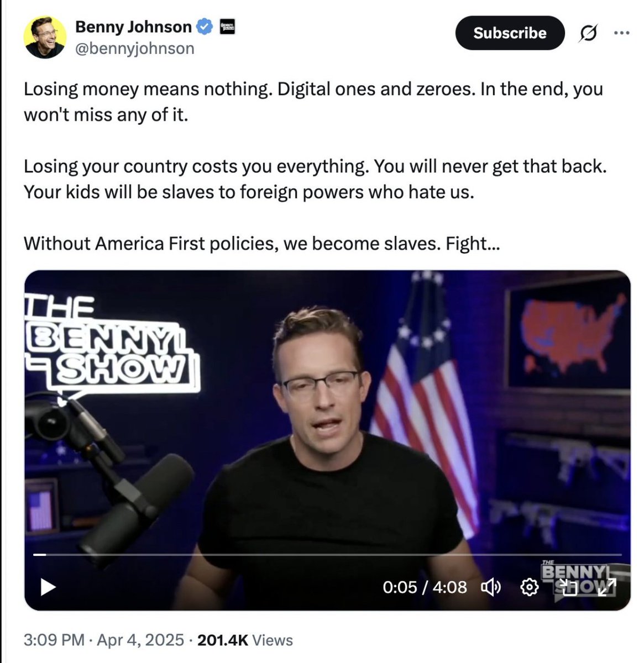
Task: Enable picture-in-picture mode icon
Action: (567, 587)
